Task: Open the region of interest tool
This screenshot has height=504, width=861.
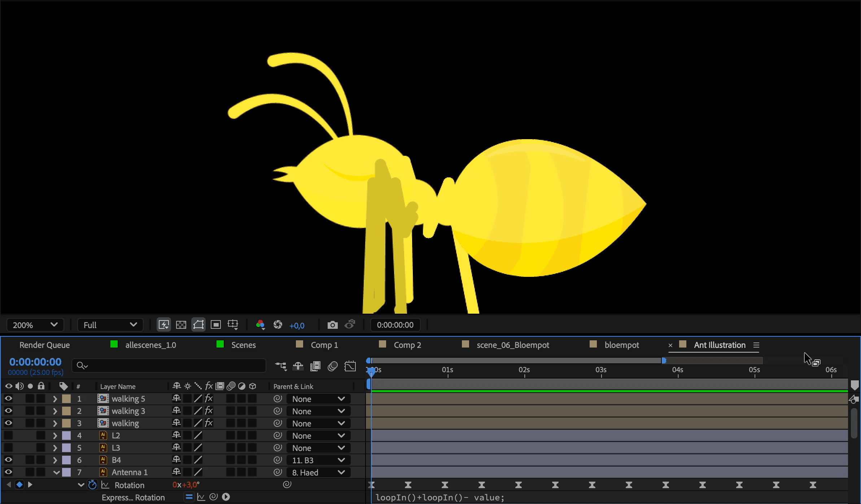Action: click(x=216, y=325)
